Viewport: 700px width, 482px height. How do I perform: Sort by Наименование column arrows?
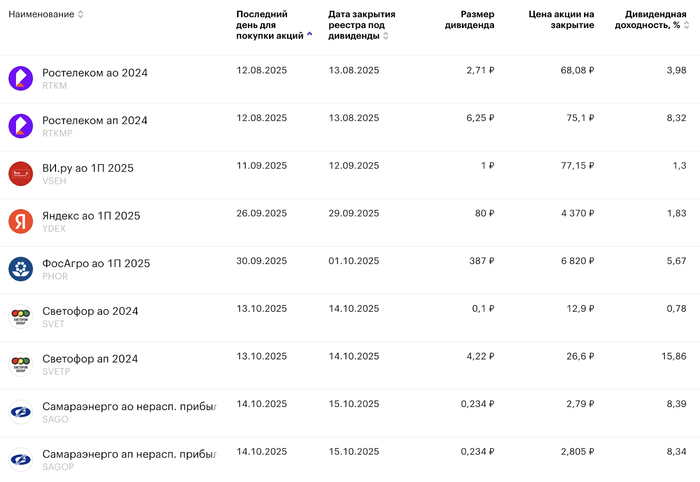point(81,14)
